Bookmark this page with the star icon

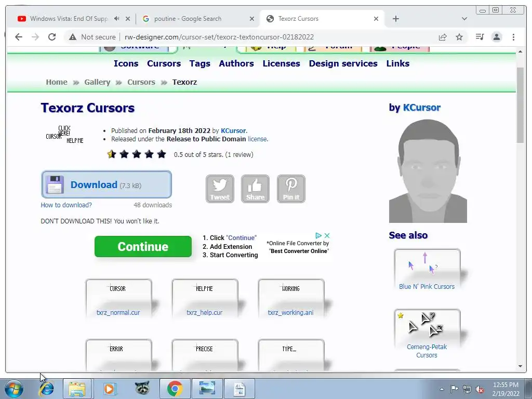click(x=459, y=37)
